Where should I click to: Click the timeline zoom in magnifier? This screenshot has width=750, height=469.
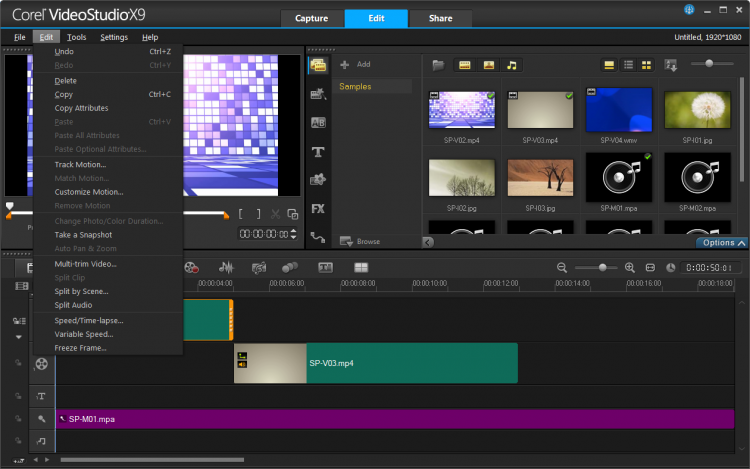(630, 268)
